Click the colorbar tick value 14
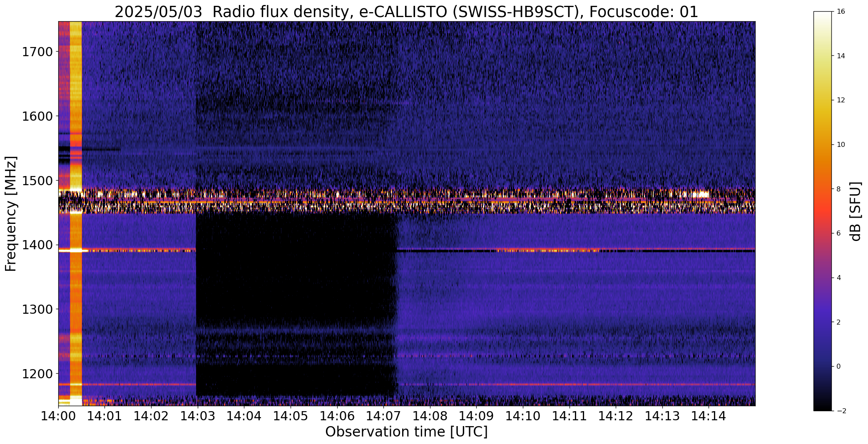 (x=841, y=56)
